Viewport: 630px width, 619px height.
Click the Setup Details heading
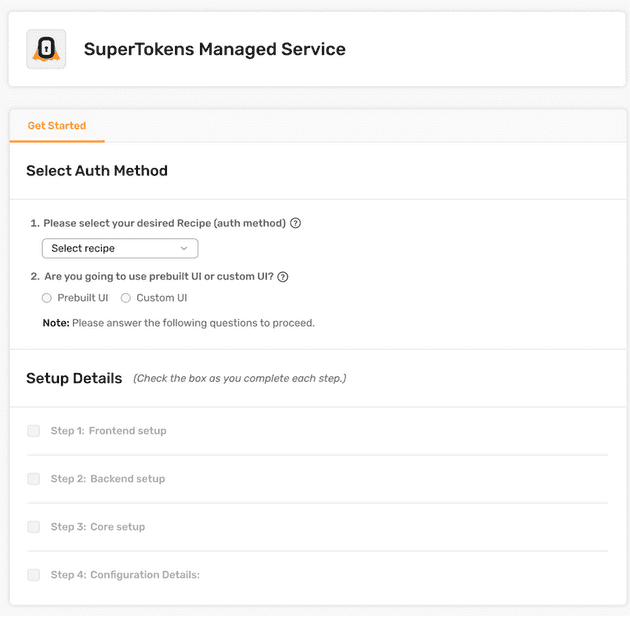tap(74, 379)
